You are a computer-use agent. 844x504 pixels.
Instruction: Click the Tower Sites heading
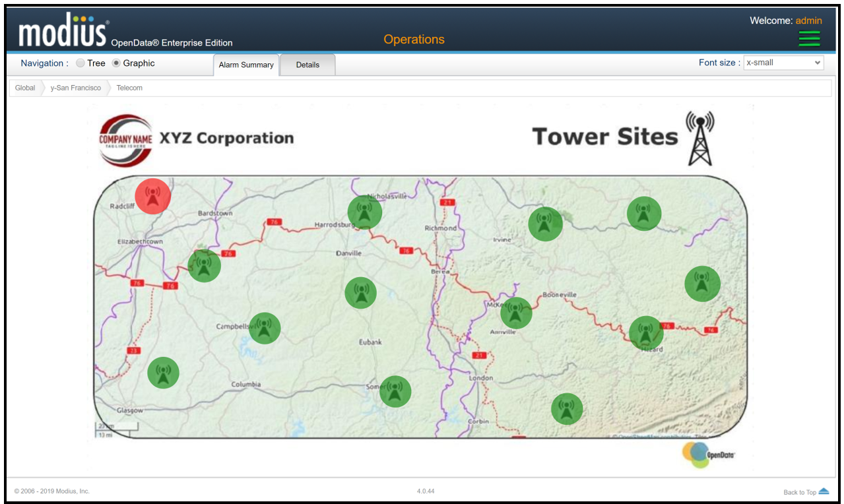tap(605, 137)
